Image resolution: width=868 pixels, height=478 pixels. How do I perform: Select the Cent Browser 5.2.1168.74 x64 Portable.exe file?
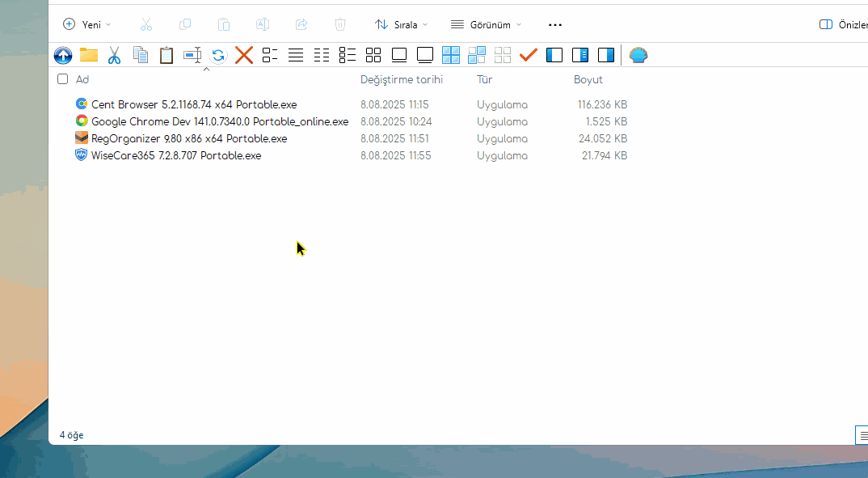coord(194,104)
